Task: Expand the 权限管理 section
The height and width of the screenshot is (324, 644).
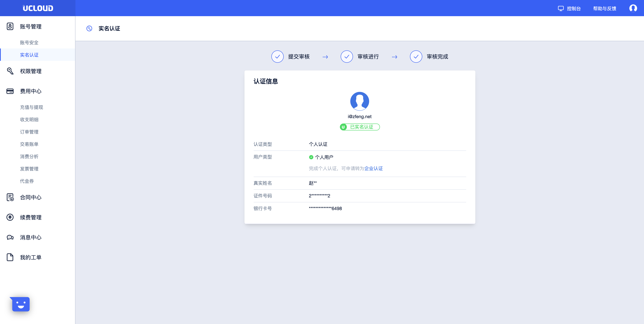Action: [x=31, y=71]
